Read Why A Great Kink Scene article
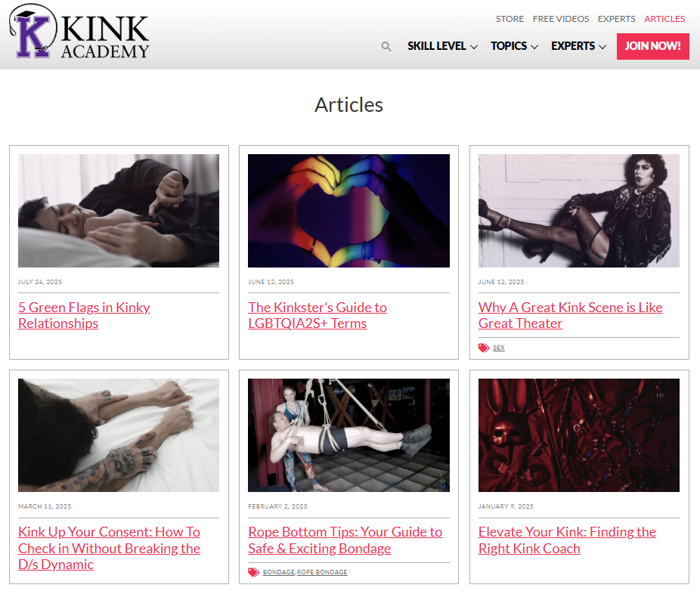 [570, 315]
